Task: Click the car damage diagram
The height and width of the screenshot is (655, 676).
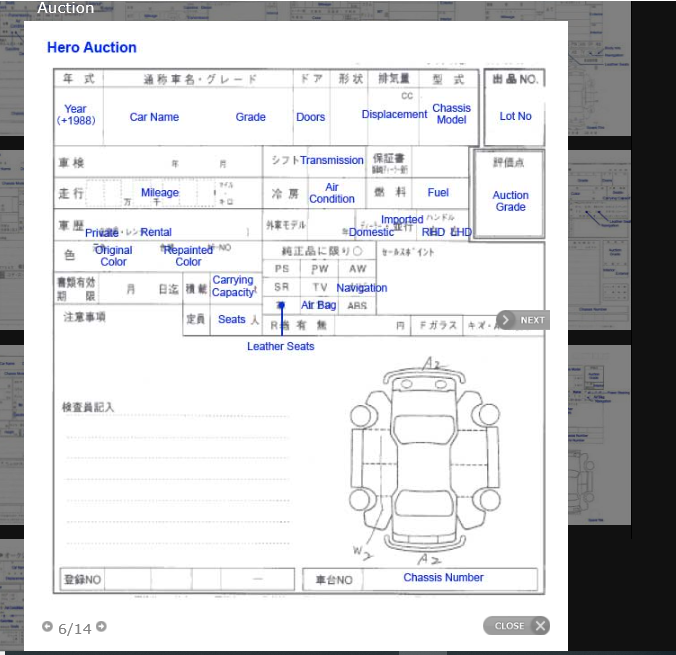Action: coord(425,461)
